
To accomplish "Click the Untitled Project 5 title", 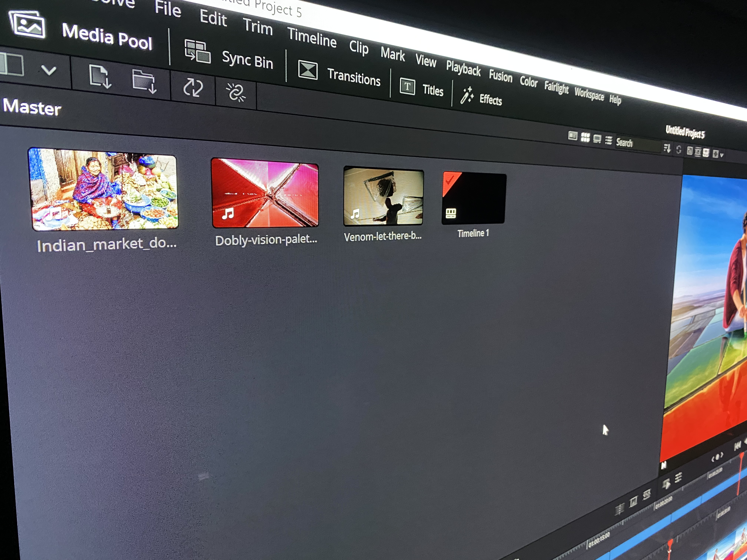I will pos(685,132).
